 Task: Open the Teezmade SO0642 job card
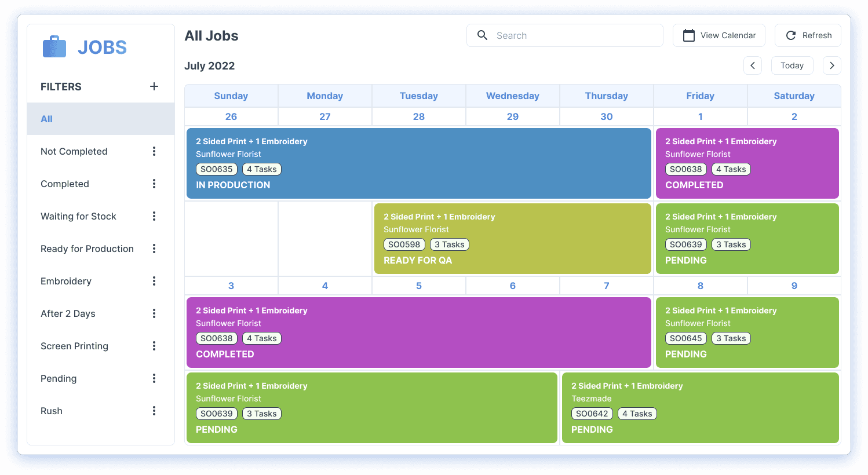(x=700, y=408)
